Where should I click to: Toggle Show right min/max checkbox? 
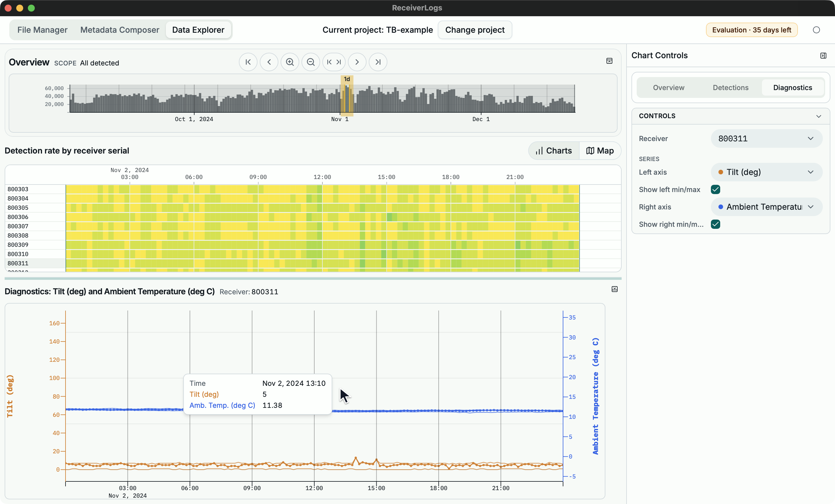(x=715, y=224)
